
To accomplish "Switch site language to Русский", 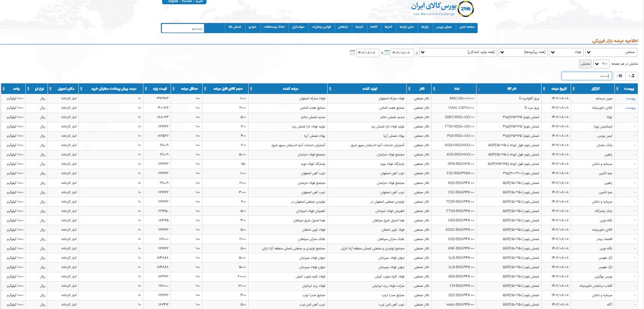I will [x=187, y=2].
